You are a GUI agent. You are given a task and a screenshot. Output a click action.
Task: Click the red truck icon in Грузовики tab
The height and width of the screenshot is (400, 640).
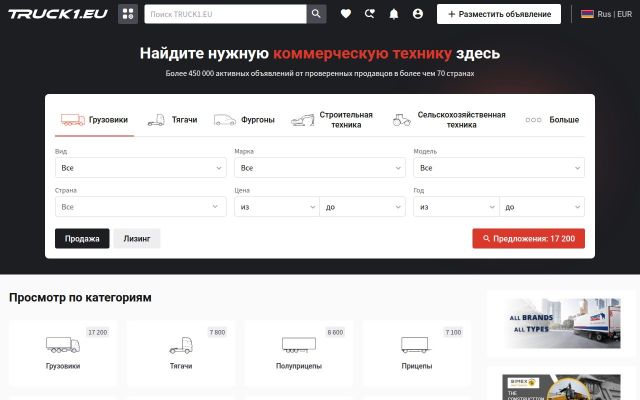coord(73,120)
